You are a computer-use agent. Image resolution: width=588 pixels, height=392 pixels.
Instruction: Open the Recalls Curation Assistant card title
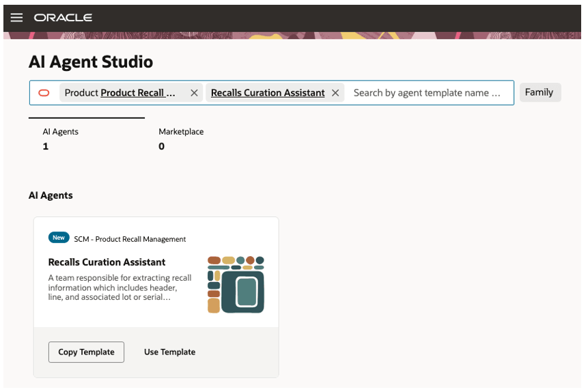(107, 262)
